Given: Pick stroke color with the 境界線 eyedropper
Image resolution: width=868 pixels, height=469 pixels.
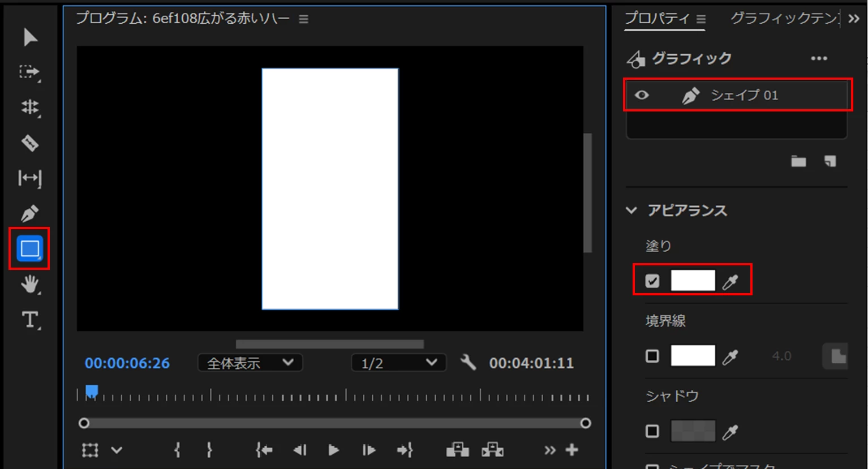Looking at the screenshot, I should tap(731, 356).
